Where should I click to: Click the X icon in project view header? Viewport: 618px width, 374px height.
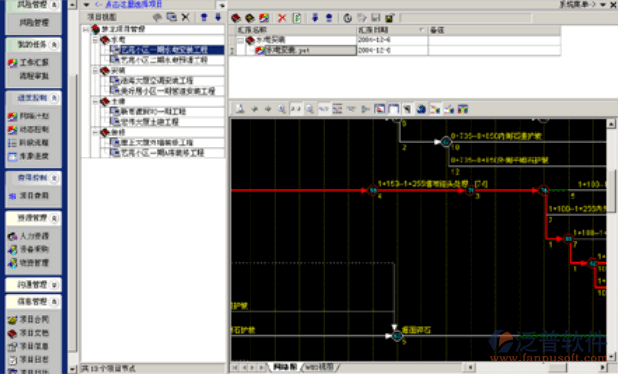pyautogui.click(x=185, y=17)
